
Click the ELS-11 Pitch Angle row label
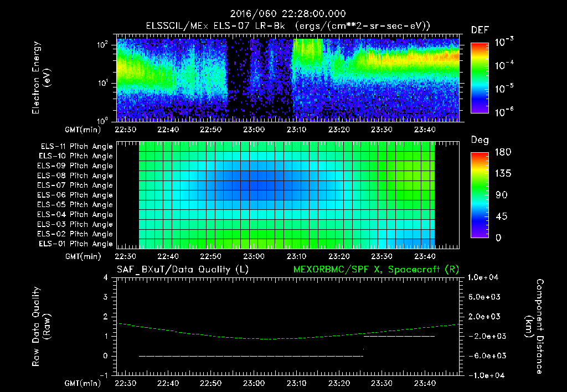[76, 147]
